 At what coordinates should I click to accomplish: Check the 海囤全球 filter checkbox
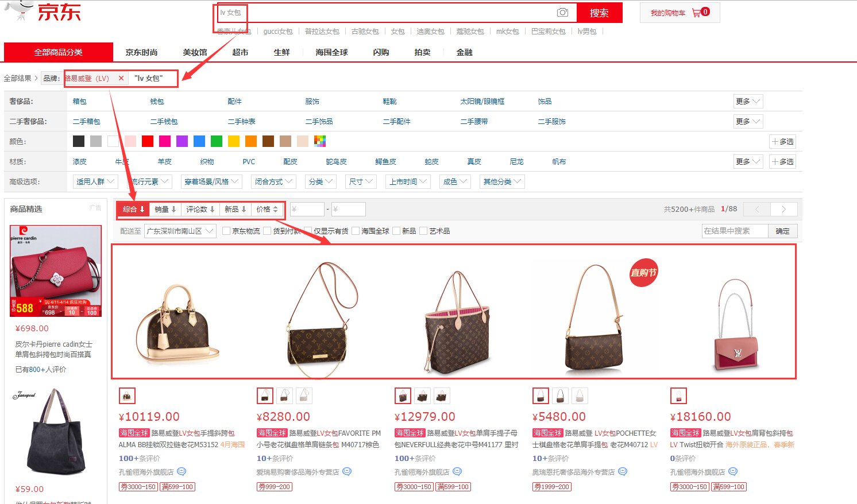(x=356, y=231)
